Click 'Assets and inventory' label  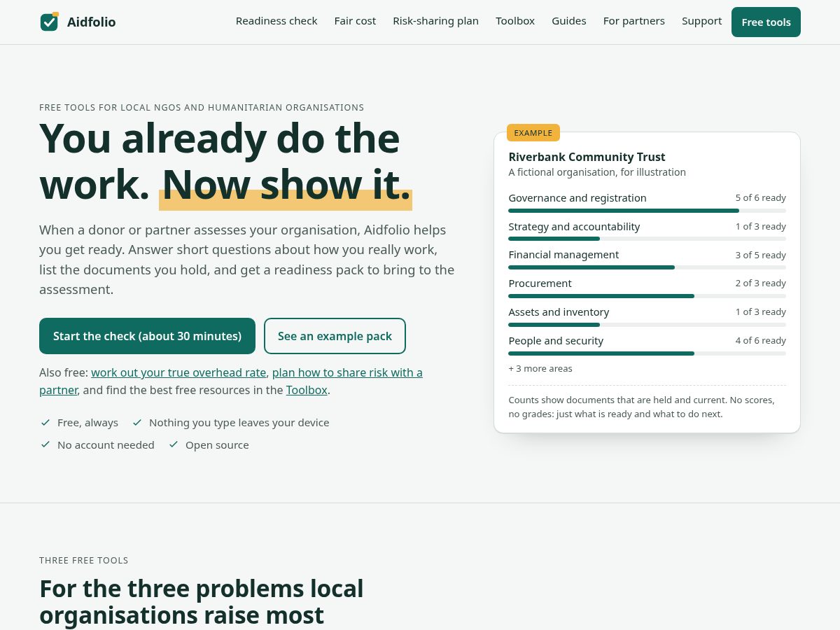pyautogui.click(x=559, y=311)
